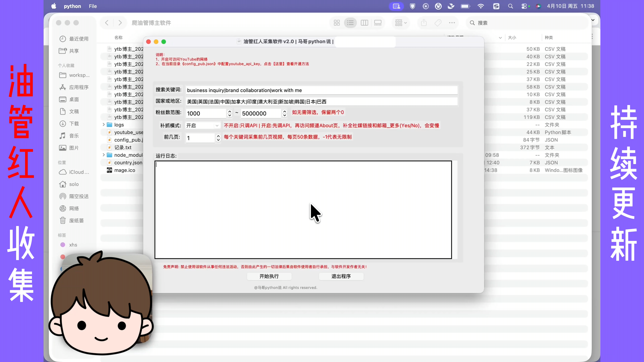Go back in Finder window
This screenshot has height=362, width=644.
pyautogui.click(x=107, y=23)
